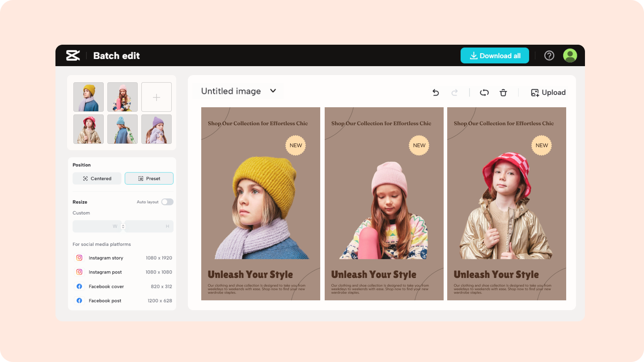Click "Shop Our Collection" headline on red hat poster

[x=504, y=123]
